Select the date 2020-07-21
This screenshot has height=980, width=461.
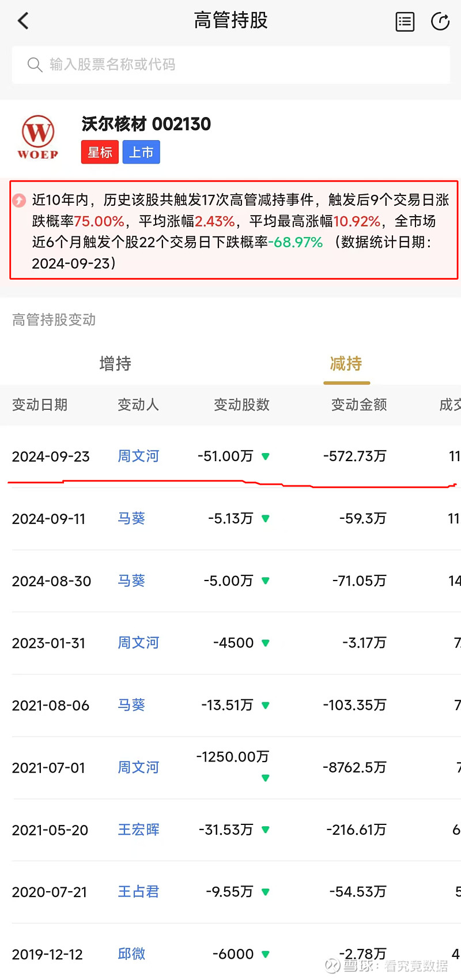coord(50,892)
